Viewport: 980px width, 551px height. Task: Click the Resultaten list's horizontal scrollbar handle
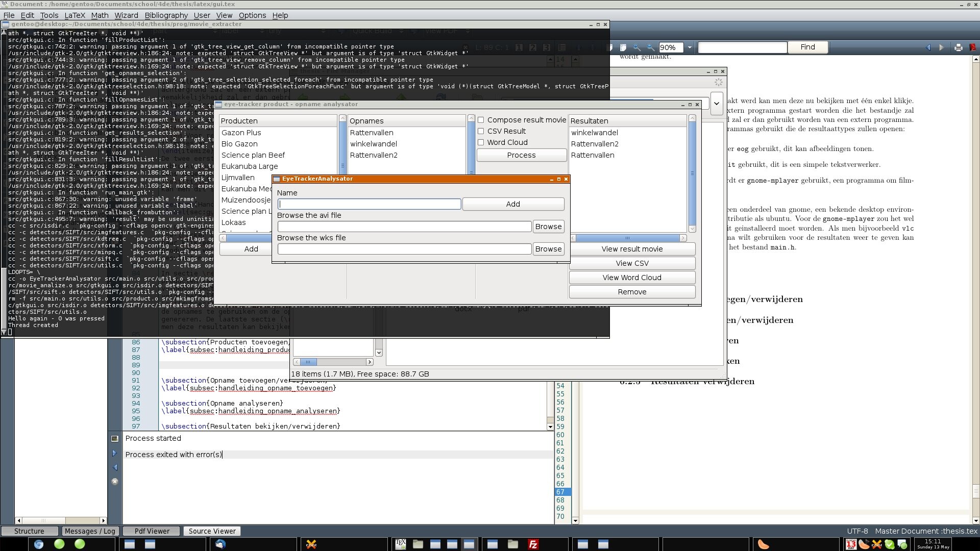point(627,238)
